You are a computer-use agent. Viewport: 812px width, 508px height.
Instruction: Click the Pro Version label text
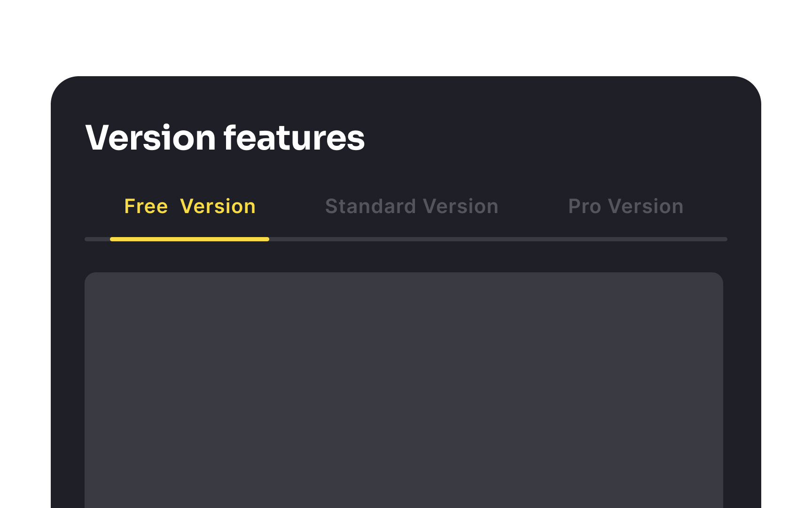point(625,206)
